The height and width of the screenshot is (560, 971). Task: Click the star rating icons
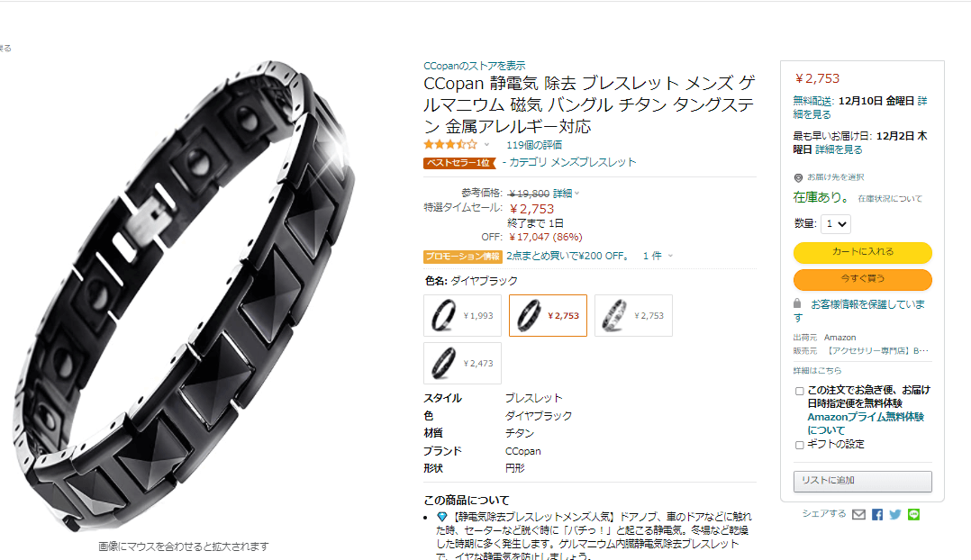pyautogui.click(x=450, y=145)
